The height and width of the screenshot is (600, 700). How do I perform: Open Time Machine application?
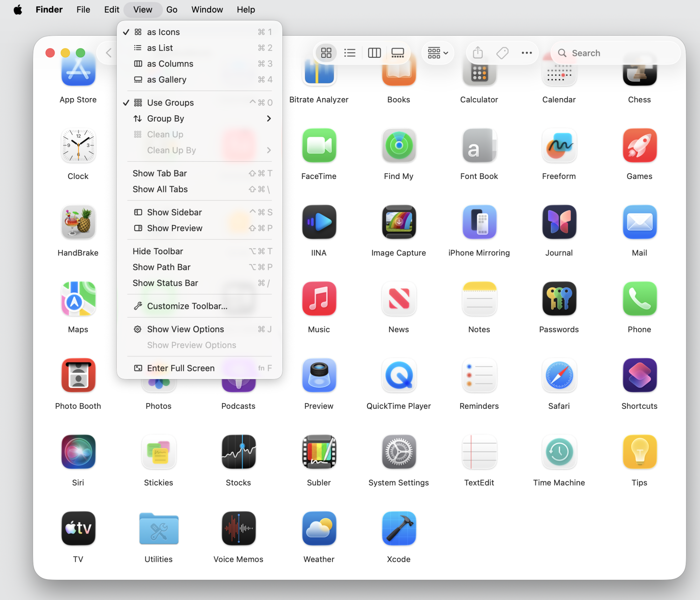[x=559, y=452]
